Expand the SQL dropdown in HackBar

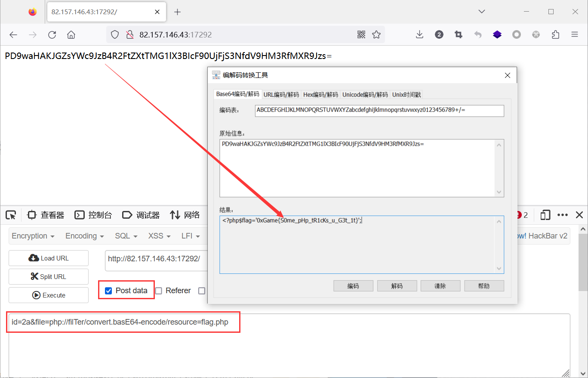point(126,236)
